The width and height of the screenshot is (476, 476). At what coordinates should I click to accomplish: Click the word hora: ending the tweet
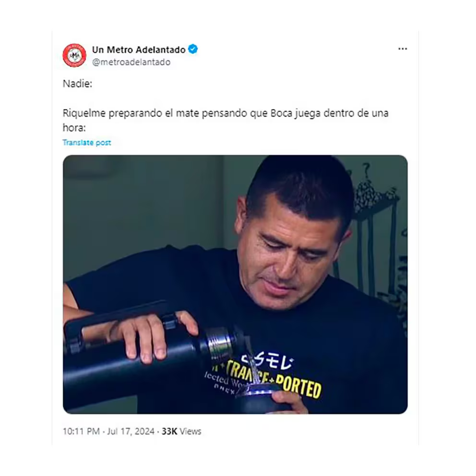point(74,128)
